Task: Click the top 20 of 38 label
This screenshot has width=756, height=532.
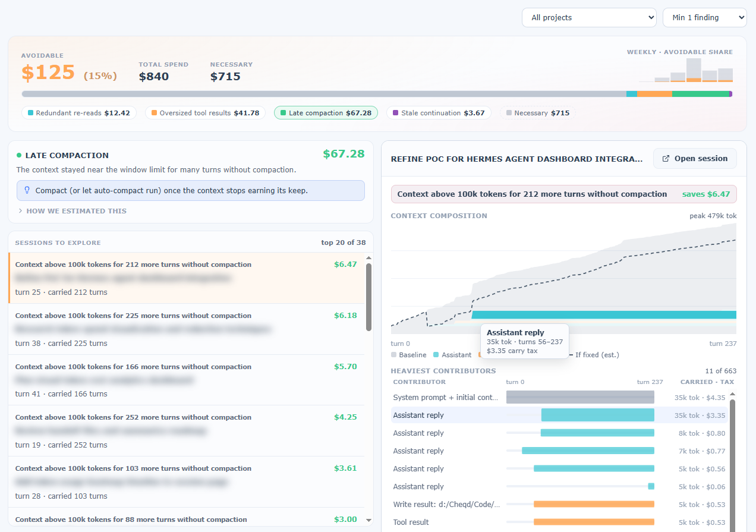Action: tap(344, 243)
